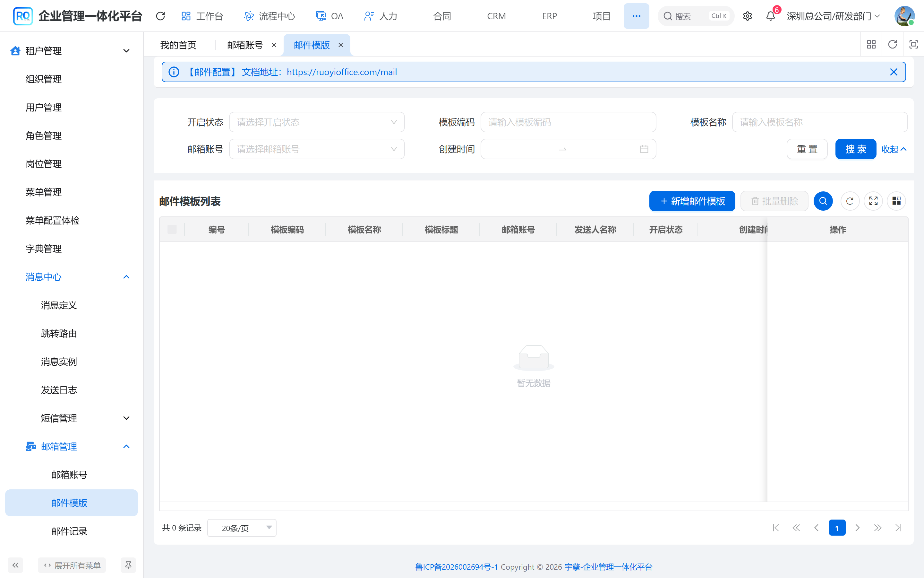The image size is (924, 578).
Task: Open the ruoyioffice.com/mail documentation link
Action: click(x=342, y=72)
